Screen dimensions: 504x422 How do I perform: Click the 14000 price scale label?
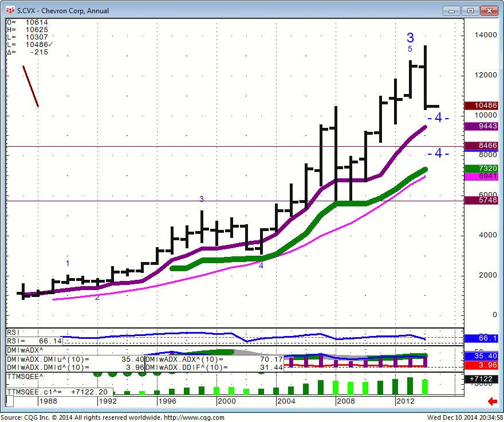486,35
